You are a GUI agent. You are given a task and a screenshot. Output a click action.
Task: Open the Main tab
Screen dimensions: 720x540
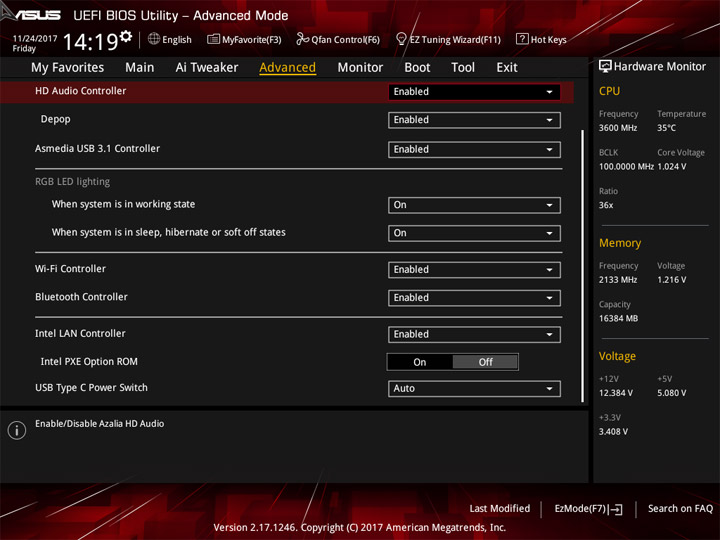(x=140, y=68)
